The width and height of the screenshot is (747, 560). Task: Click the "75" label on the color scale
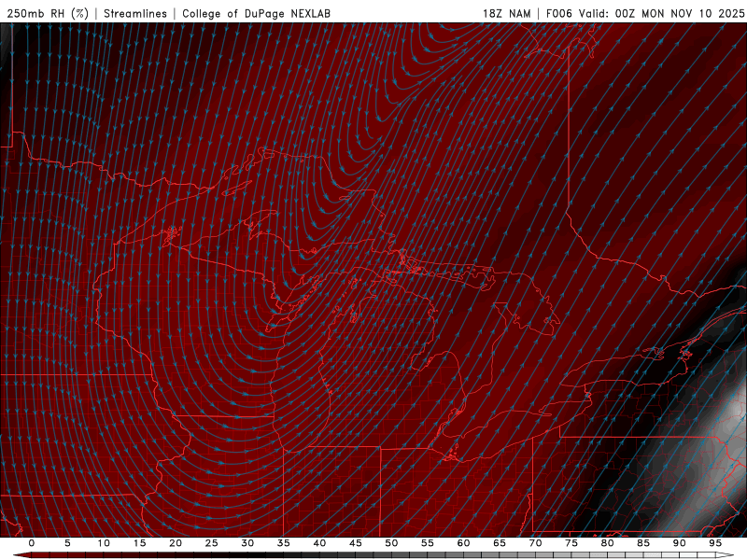click(x=571, y=543)
